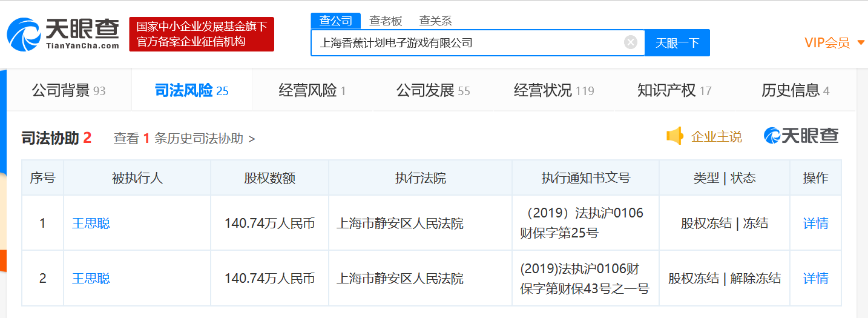Select the 查关系 search tab
The height and width of the screenshot is (318, 868).
click(x=435, y=21)
